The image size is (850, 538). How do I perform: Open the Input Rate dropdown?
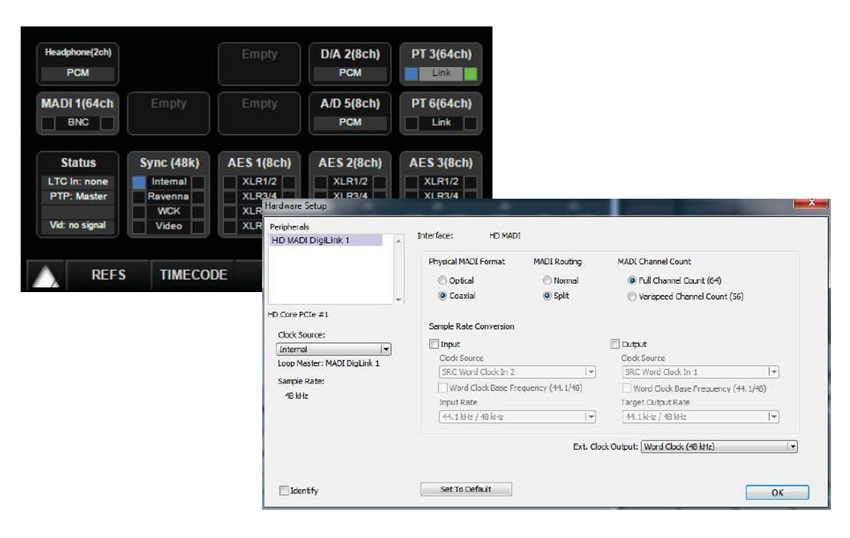[x=517, y=417]
